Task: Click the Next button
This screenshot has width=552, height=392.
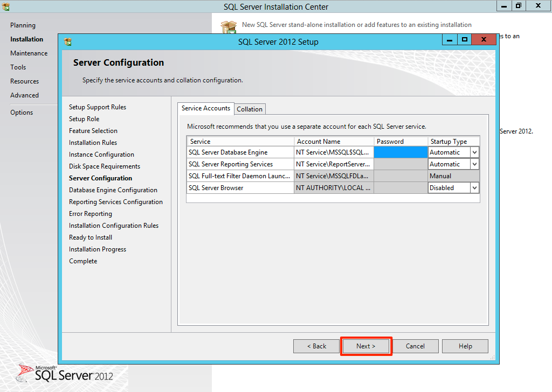Action: click(366, 346)
